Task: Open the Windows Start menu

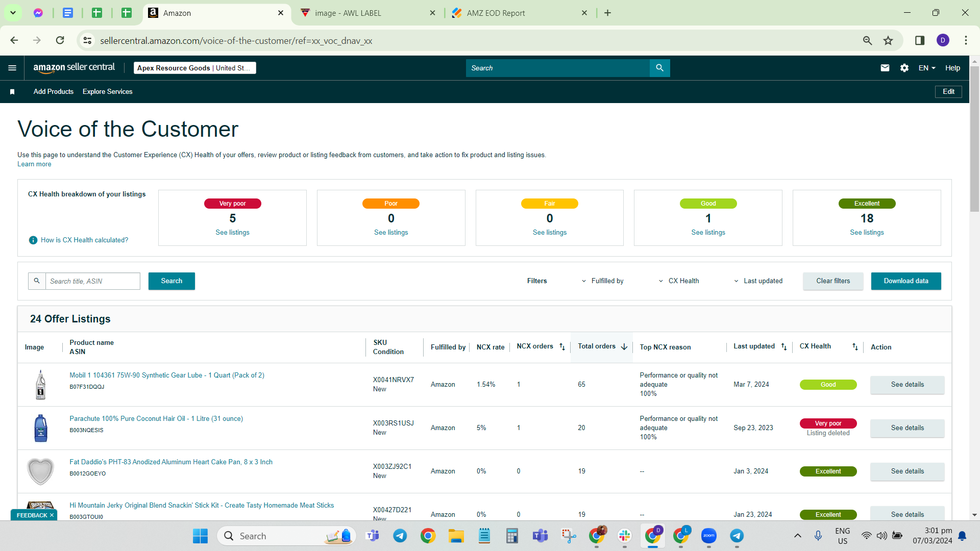Action: click(x=200, y=536)
